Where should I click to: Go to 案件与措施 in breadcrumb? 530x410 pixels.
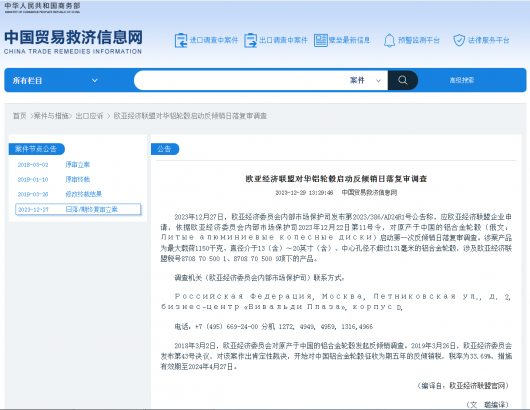(x=51, y=116)
